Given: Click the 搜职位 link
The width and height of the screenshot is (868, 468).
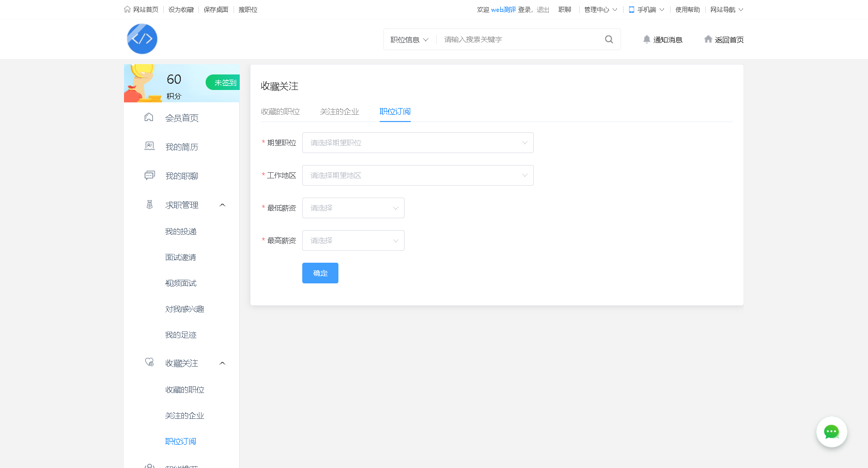Looking at the screenshot, I should (248, 10).
